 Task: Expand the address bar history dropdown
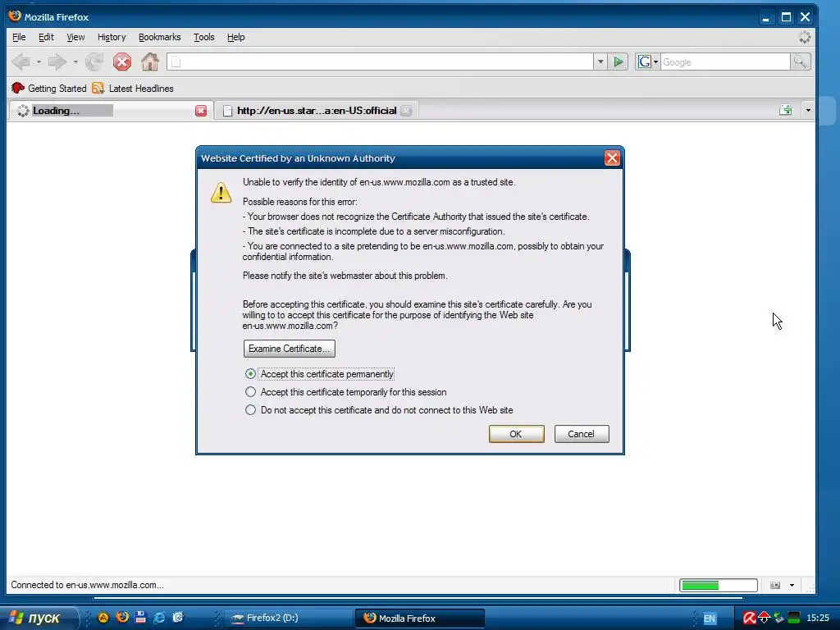(x=600, y=62)
